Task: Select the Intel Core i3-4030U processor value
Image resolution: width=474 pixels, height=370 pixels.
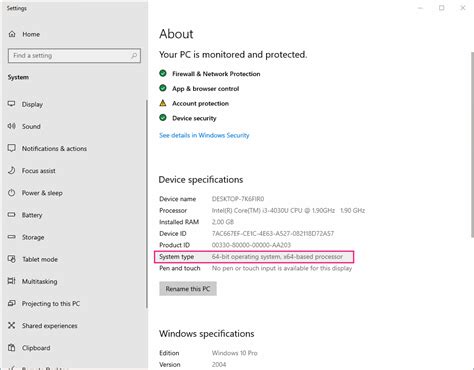Action: (288, 210)
